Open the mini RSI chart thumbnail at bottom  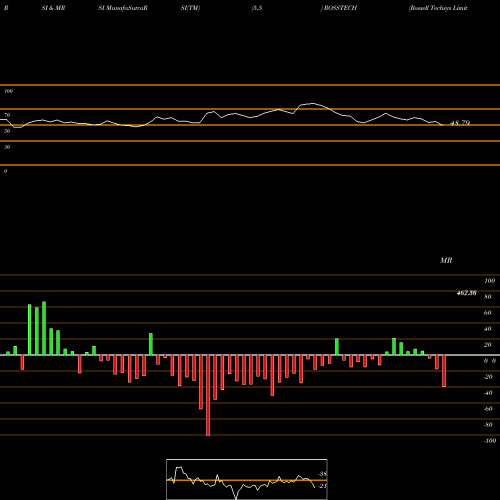247,479
